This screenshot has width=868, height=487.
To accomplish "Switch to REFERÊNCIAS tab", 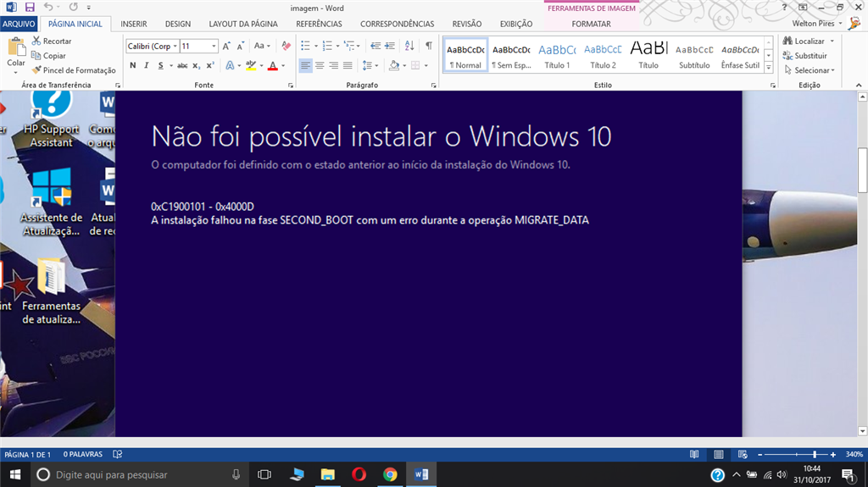I will (x=319, y=24).
